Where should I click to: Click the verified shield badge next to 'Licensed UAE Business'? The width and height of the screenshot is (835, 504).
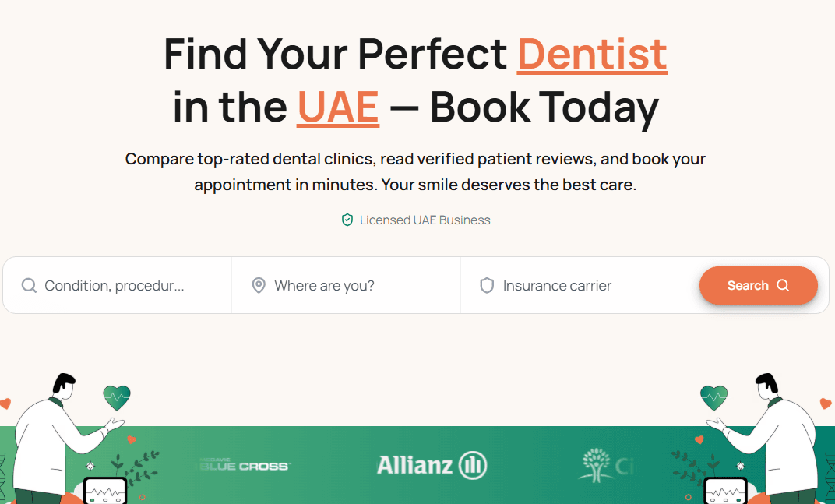347,220
